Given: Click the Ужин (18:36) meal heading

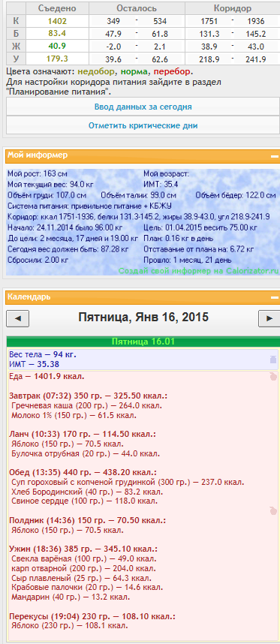Looking at the screenshot, I should point(83,549).
